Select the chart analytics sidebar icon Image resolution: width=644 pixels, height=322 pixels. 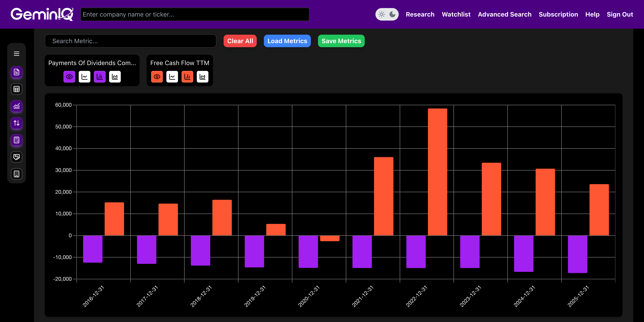coord(17,106)
